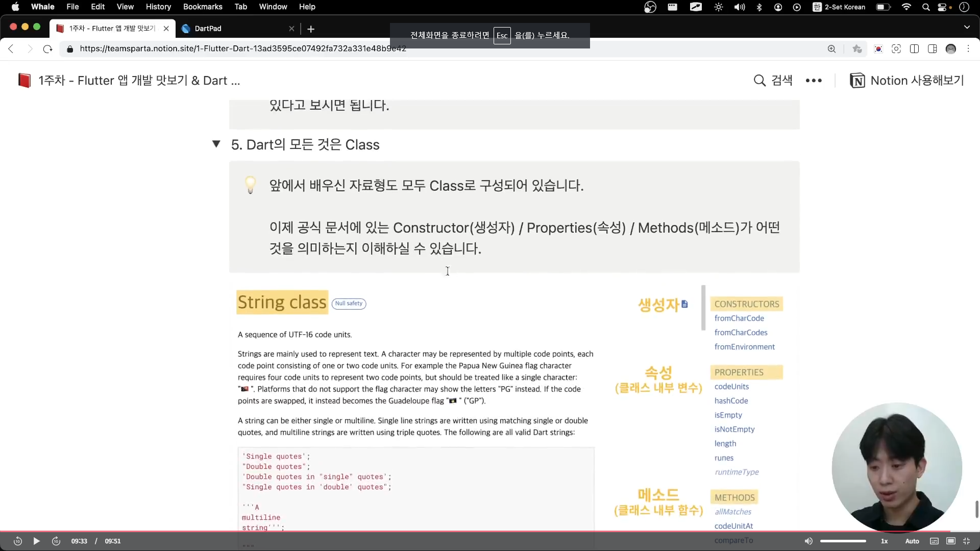Mute the video player volume icon

pyautogui.click(x=808, y=541)
